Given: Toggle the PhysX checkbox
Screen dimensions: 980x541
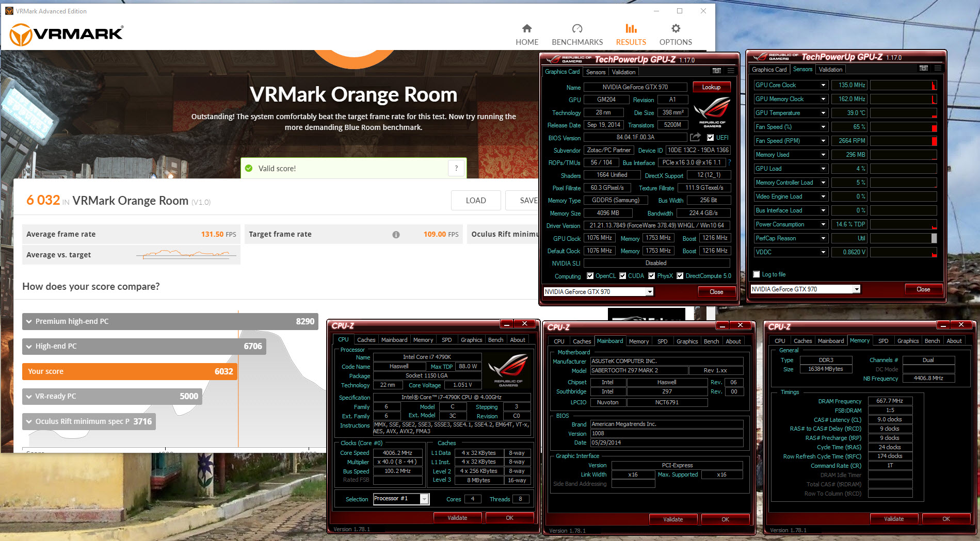Looking at the screenshot, I should pyautogui.click(x=652, y=276).
